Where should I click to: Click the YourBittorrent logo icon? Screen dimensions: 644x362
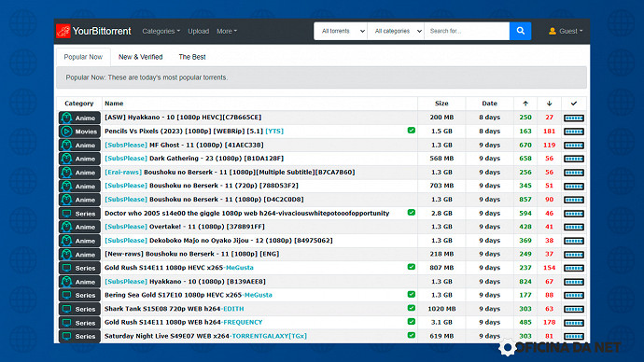pyautogui.click(x=63, y=31)
